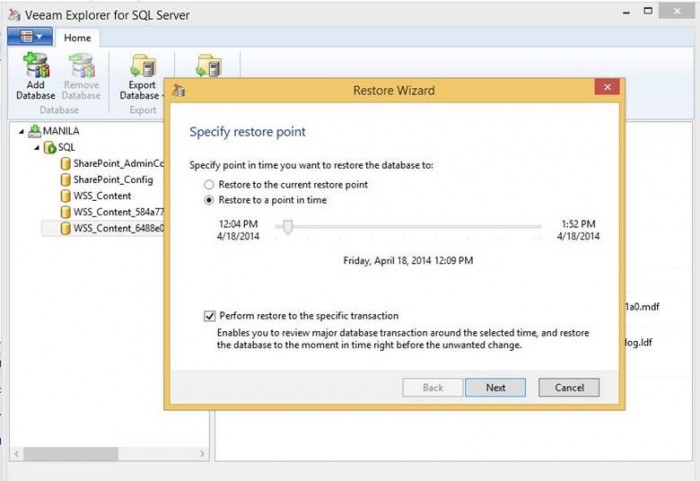The width and height of the screenshot is (700, 481).
Task: Select SharePoint_Config database in tree
Action: [107, 180]
